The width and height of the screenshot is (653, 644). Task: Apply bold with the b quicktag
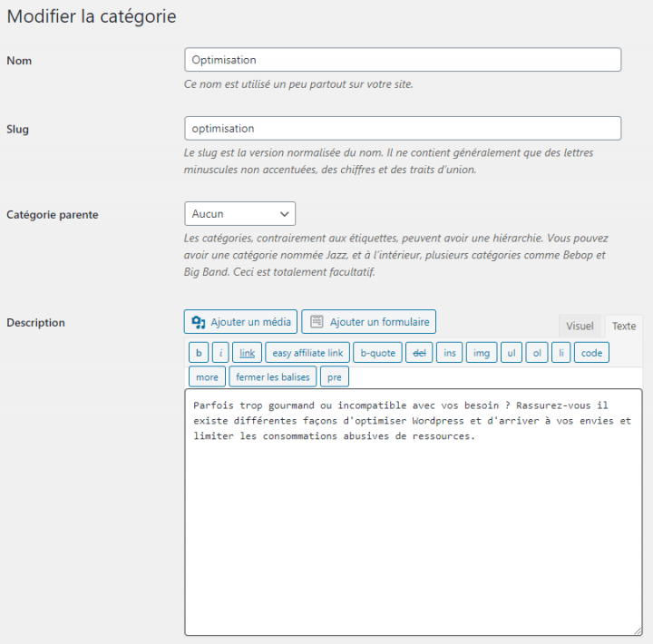[199, 353]
